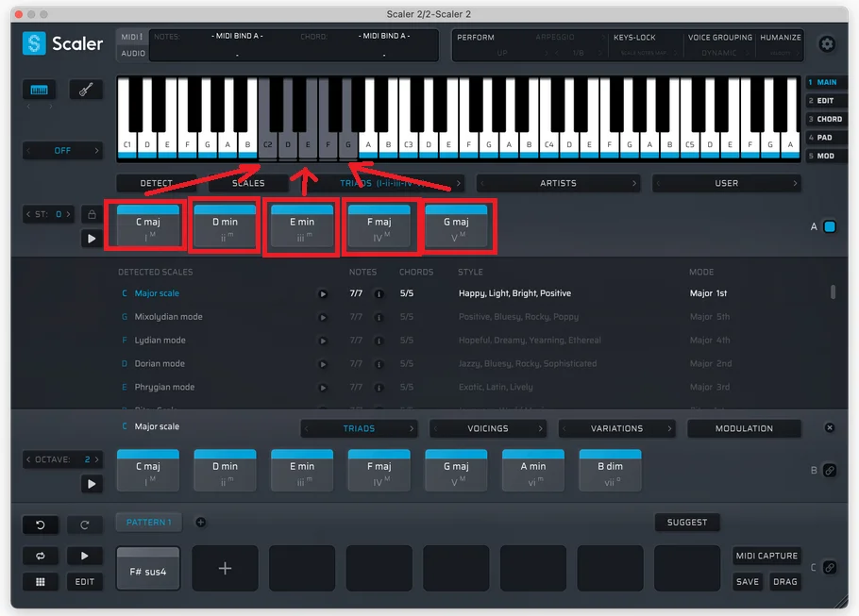This screenshot has height=616, width=859.
Task: Click the MIDI CAPTURE button
Action: coord(766,556)
